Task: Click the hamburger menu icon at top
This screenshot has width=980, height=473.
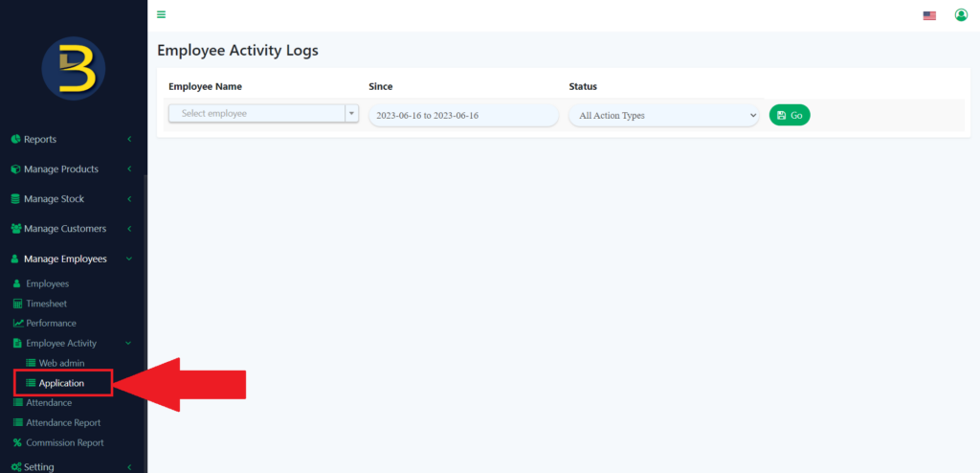Action: tap(161, 14)
